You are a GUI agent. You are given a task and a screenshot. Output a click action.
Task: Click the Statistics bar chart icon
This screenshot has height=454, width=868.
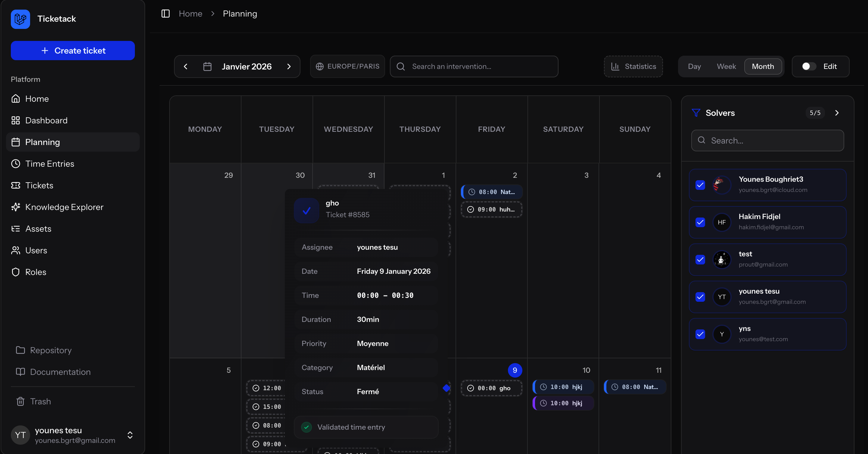(615, 66)
